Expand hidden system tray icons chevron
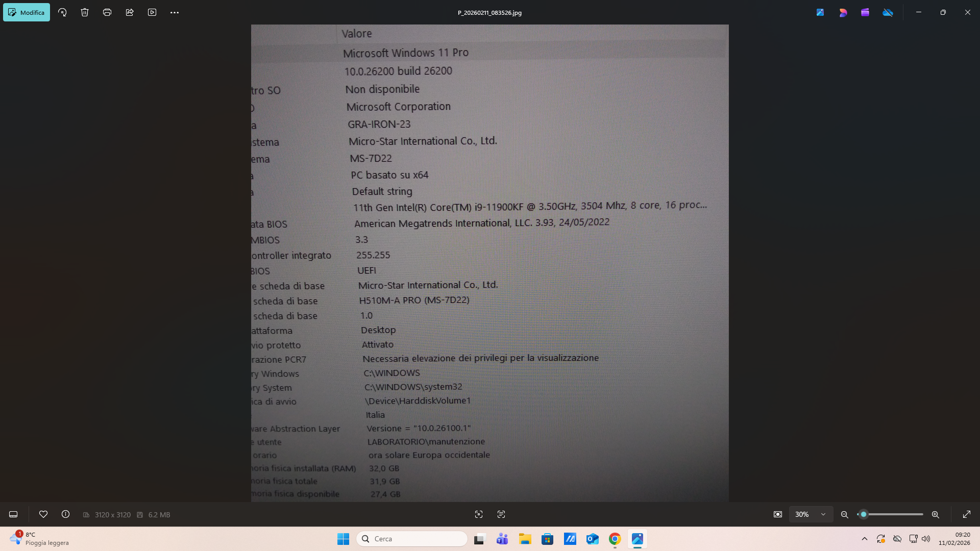This screenshot has height=551, width=980. click(865, 539)
